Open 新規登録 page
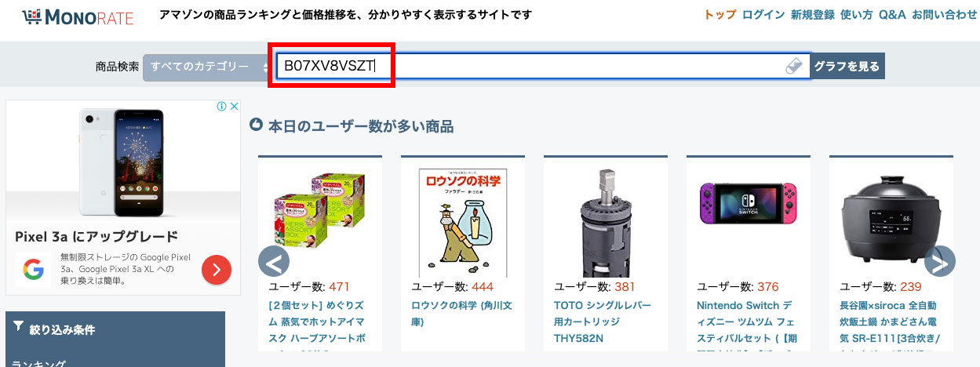980x367 pixels. [812, 15]
